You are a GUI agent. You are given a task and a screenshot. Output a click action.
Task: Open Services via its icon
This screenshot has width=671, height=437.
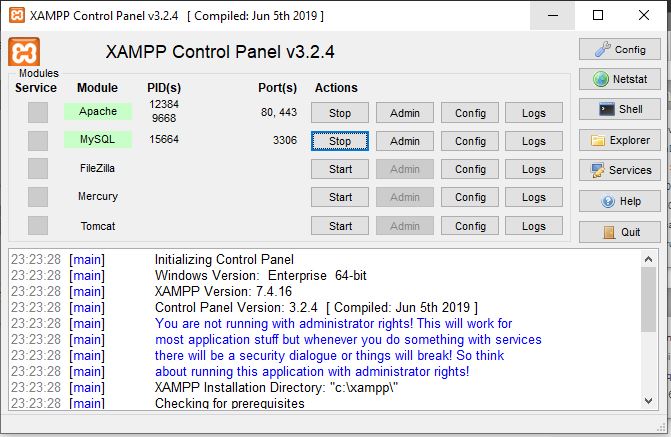(620, 170)
